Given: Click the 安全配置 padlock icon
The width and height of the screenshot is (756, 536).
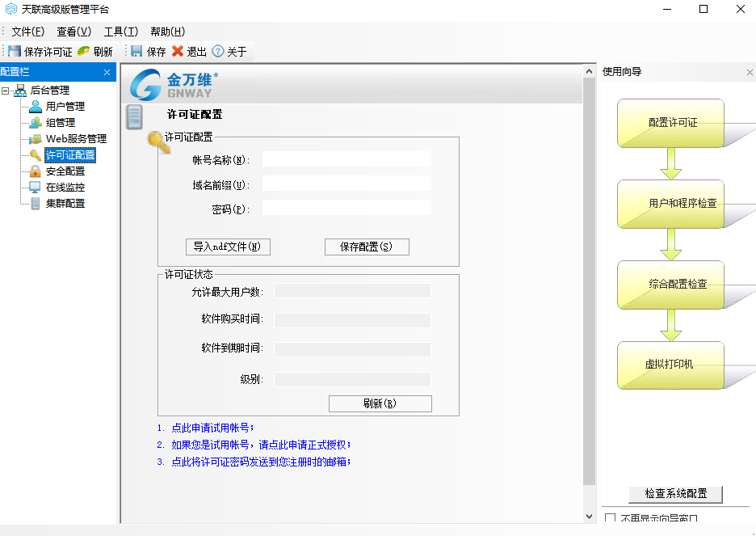Looking at the screenshot, I should tap(36, 171).
